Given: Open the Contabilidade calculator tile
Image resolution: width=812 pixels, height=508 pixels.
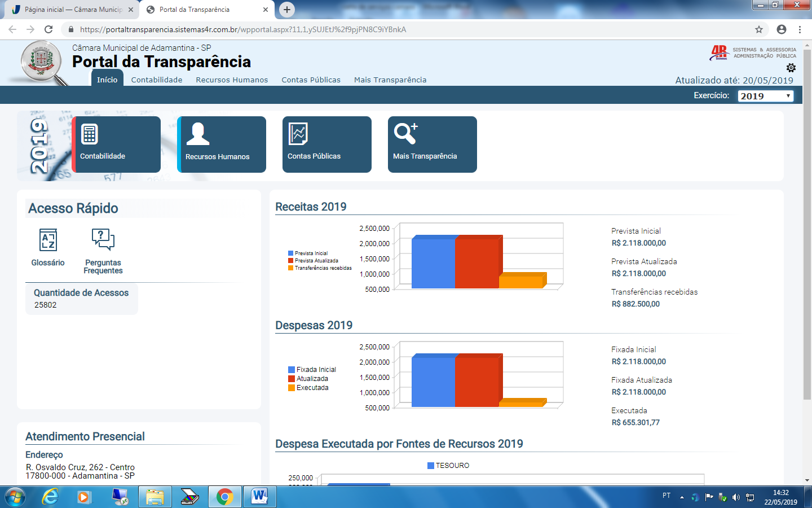Looking at the screenshot, I should point(117,144).
